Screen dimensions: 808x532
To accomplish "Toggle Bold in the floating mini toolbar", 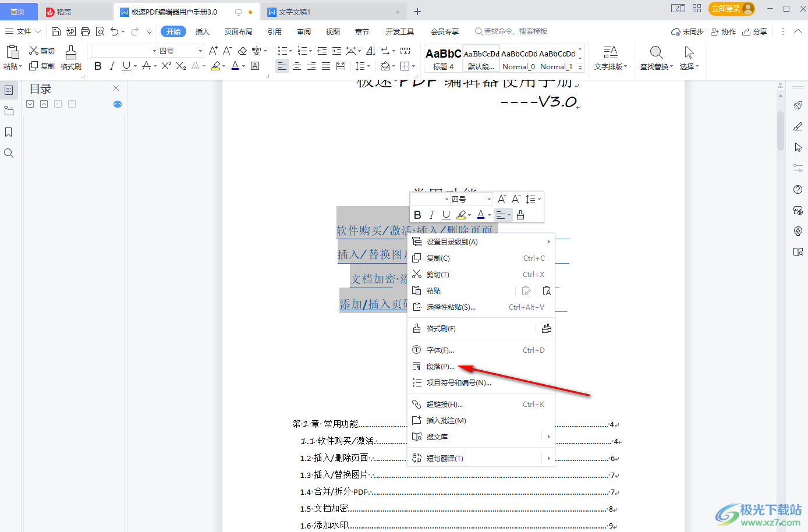I will [x=417, y=215].
